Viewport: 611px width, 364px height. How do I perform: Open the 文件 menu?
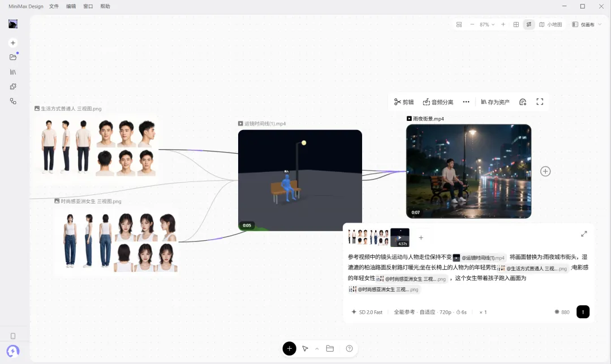tap(54, 6)
